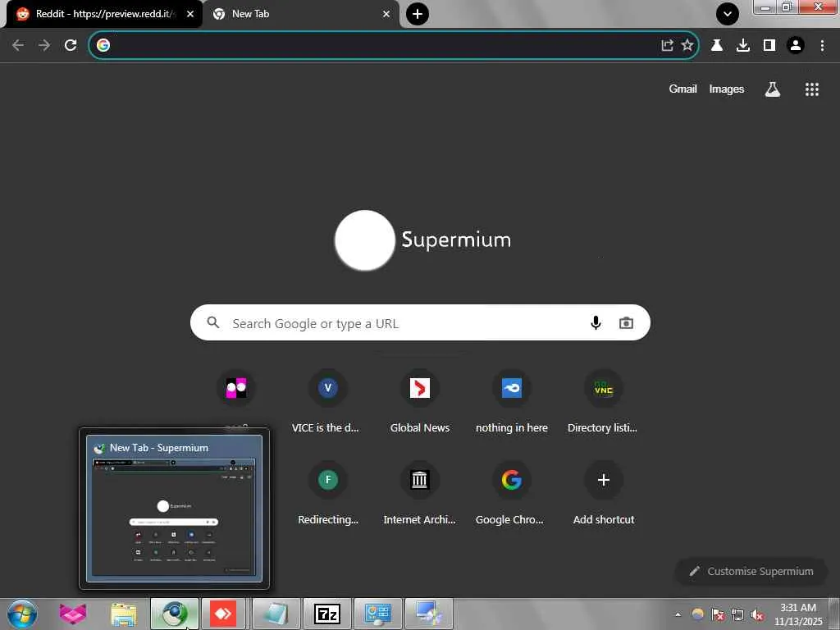The width and height of the screenshot is (840, 630).
Task: Open the Internet Archi... shortcut
Action: pyautogui.click(x=419, y=493)
